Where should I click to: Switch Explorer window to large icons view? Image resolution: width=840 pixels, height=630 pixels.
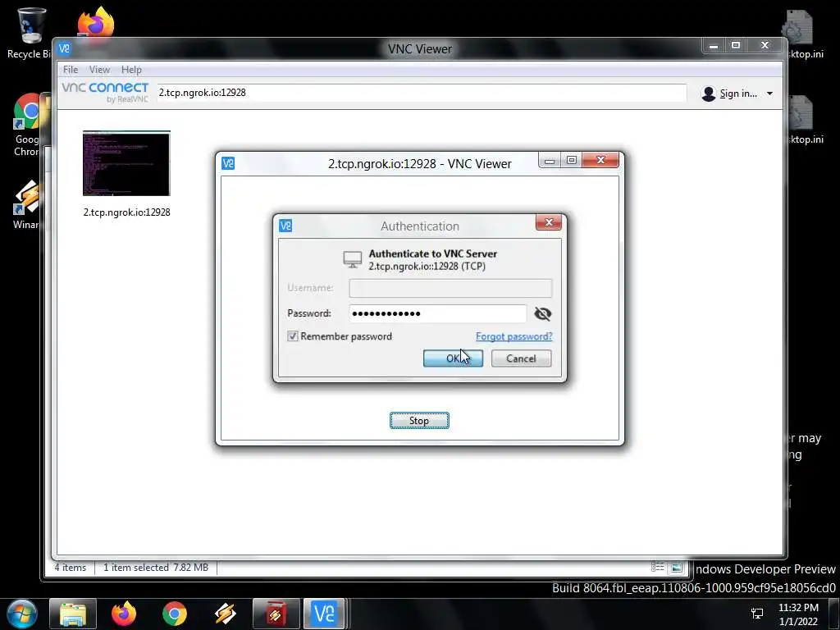click(x=677, y=568)
